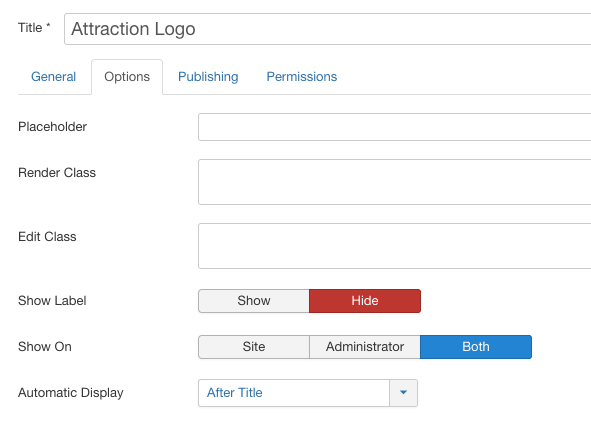Click the Show Label field label

pos(52,301)
